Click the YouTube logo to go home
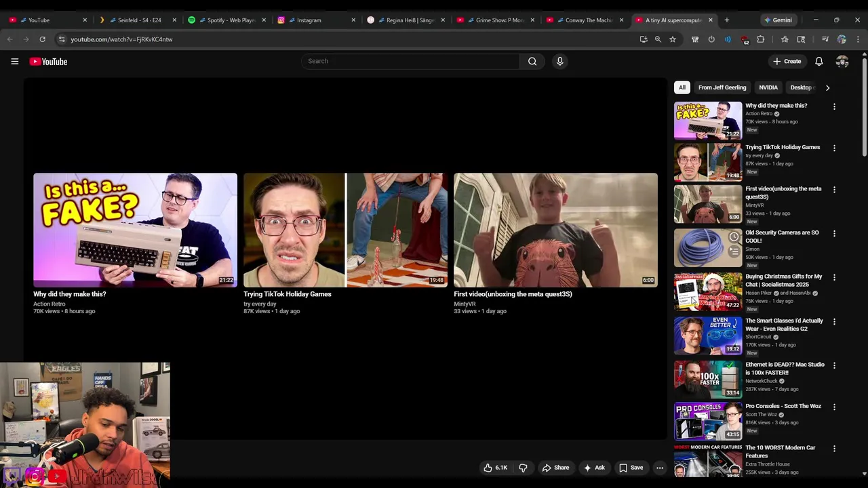Image resolution: width=868 pixels, height=488 pixels. point(48,62)
